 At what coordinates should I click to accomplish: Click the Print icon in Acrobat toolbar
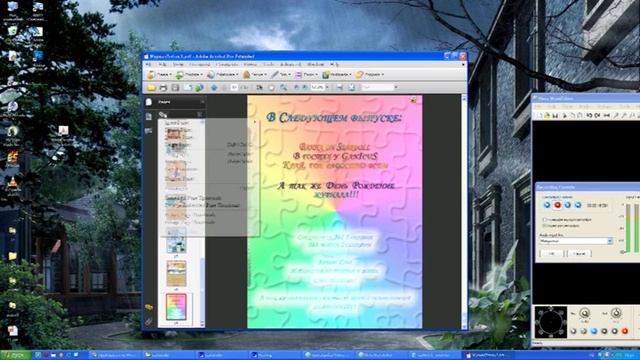pos(163,87)
